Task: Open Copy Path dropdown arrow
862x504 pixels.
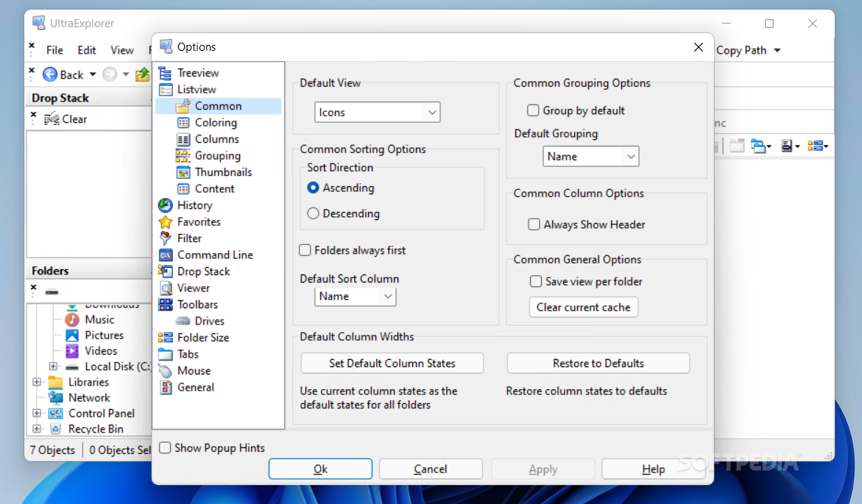Action: point(777,50)
